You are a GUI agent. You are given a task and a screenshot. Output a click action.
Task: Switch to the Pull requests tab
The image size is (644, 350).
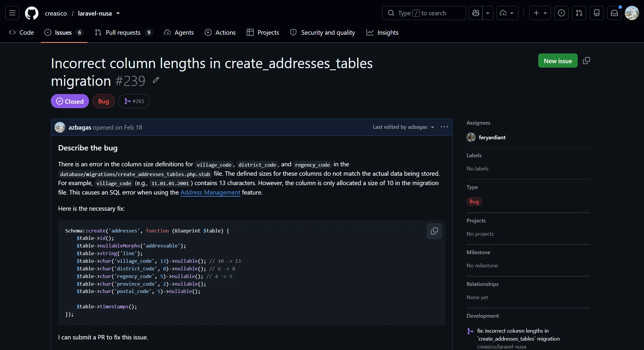[x=124, y=32]
